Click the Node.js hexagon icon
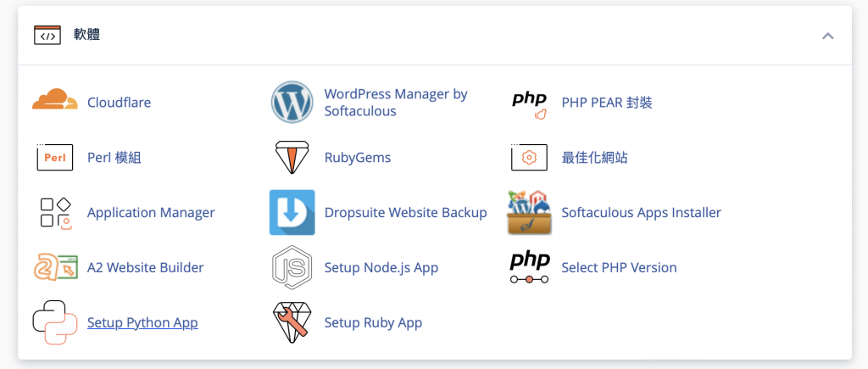Viewport: 868px width, 369px height. tap(292, 267)
